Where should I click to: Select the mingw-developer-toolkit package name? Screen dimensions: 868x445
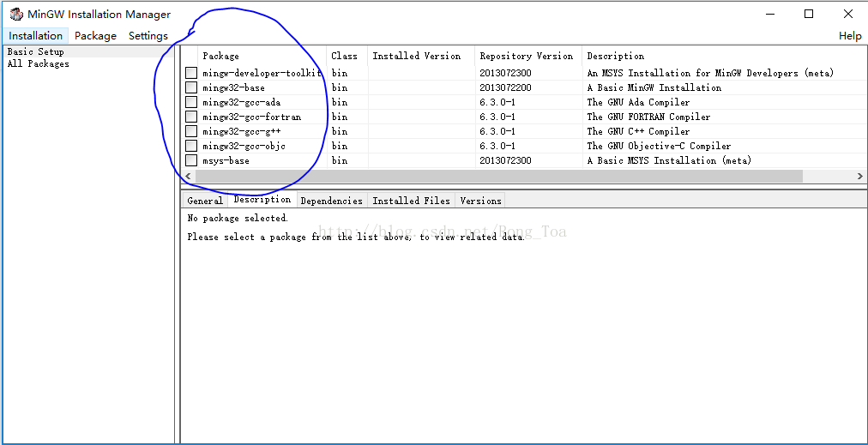point(262,73)
